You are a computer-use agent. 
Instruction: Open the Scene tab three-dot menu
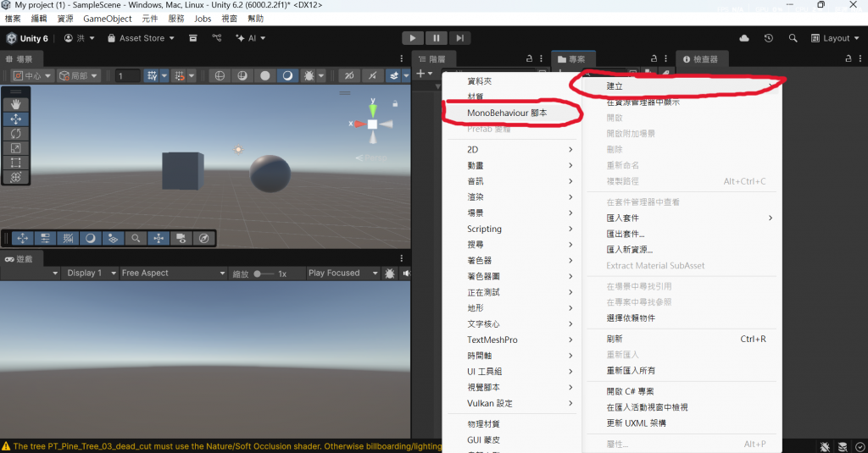401,58
